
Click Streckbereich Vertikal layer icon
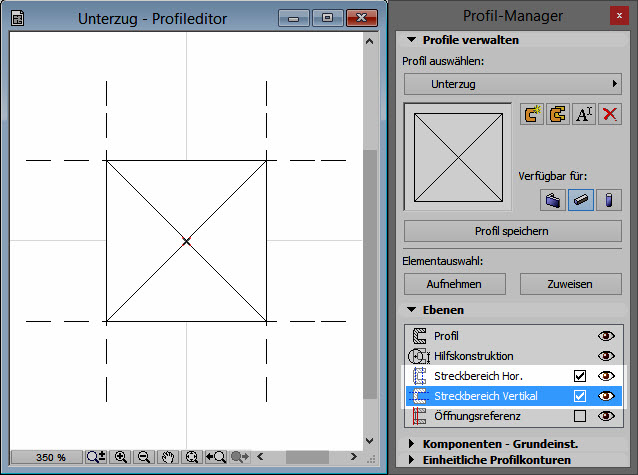click(x=419, y=396)
